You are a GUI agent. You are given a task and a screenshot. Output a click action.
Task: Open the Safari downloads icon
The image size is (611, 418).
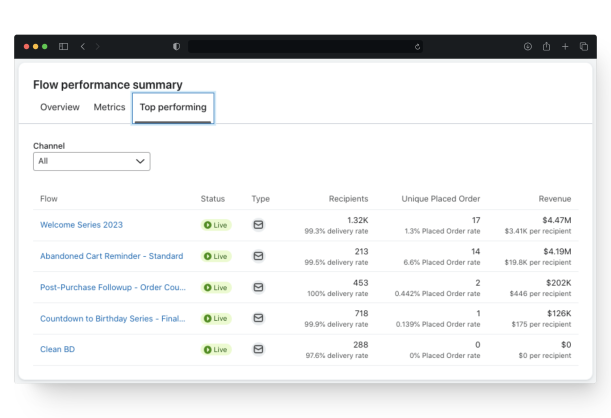click(528, 47)
